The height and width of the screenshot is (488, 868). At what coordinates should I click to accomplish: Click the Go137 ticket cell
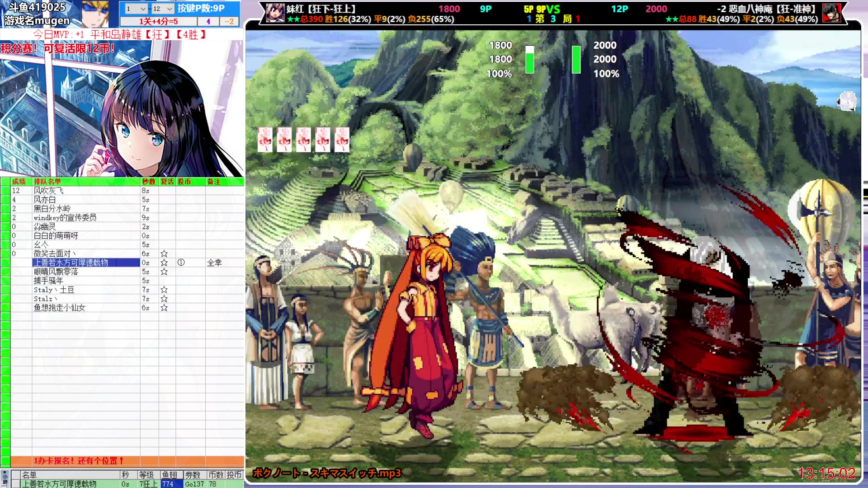(194, 484)
